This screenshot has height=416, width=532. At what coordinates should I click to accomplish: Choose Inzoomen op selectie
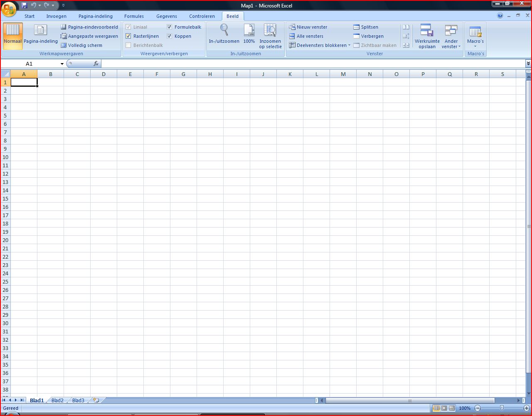click(270, 36)
